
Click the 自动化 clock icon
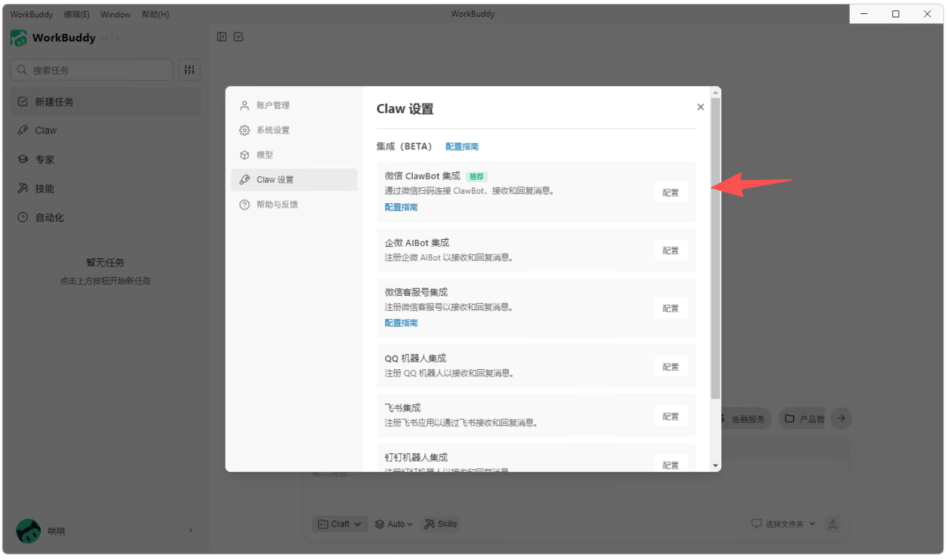pos(23,217)
